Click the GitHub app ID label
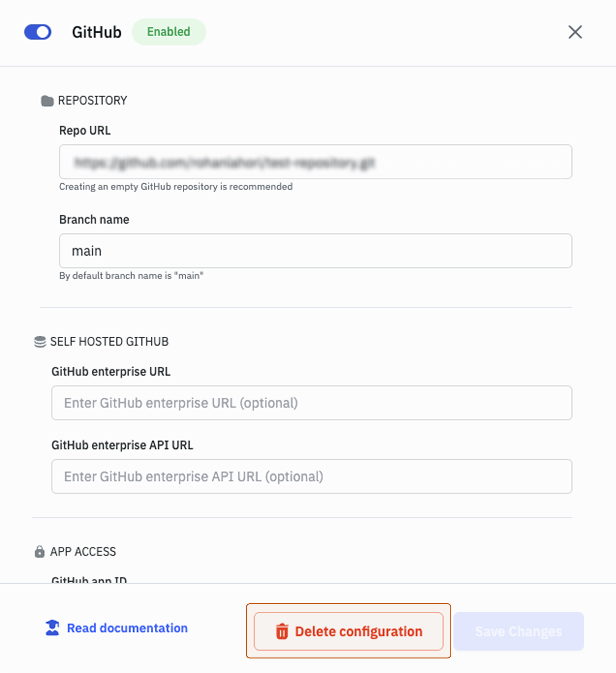This screenshot has width=616, height=673. [x=89, y=580]
